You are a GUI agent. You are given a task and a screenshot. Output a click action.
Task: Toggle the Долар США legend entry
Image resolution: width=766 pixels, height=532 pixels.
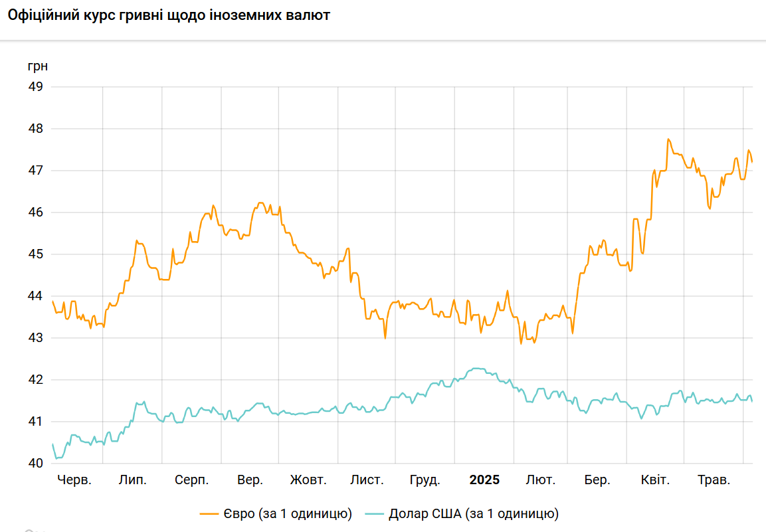474,513
